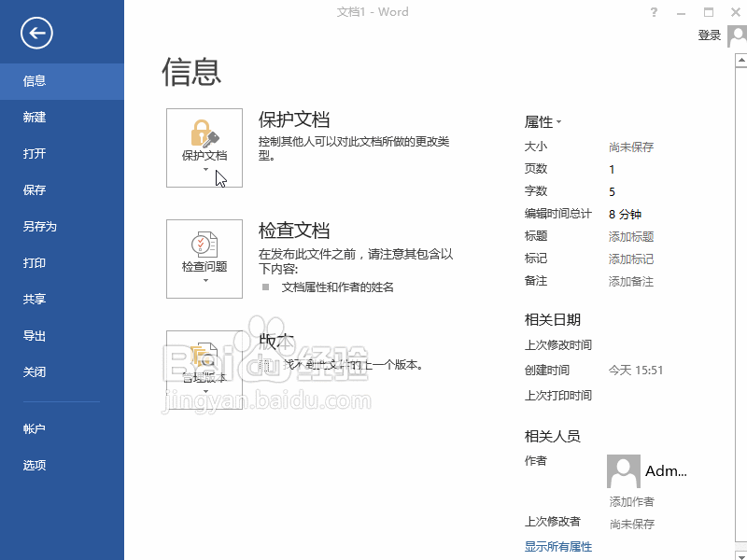
Task: Click 添加作者 to add an author
Action: [x=632, y=501]
